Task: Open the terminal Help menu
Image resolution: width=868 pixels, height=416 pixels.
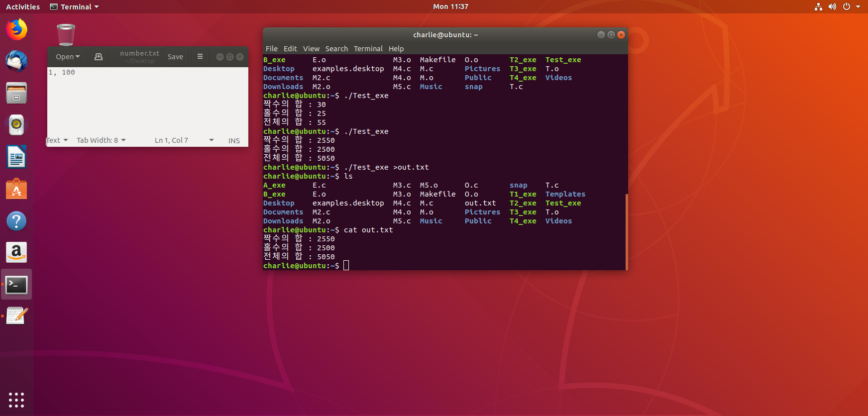Action: pyautogui.click(x=396, y=49)
